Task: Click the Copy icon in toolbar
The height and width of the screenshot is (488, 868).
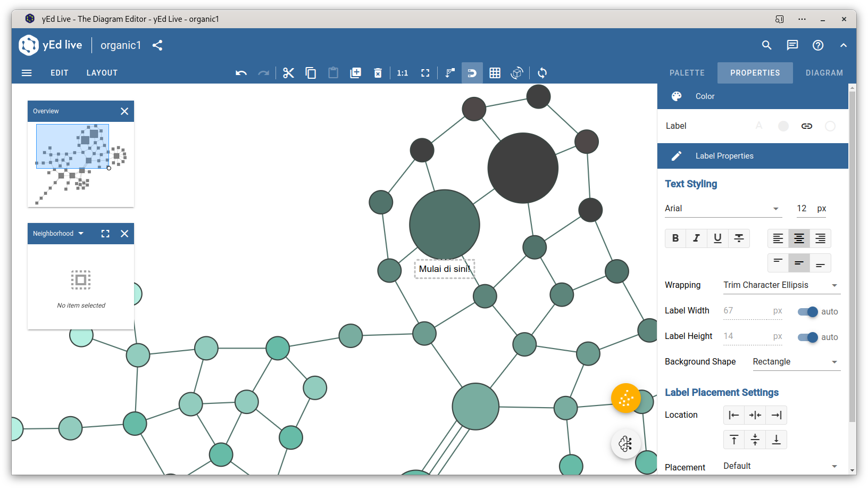Action: click(x=311, y=73)
